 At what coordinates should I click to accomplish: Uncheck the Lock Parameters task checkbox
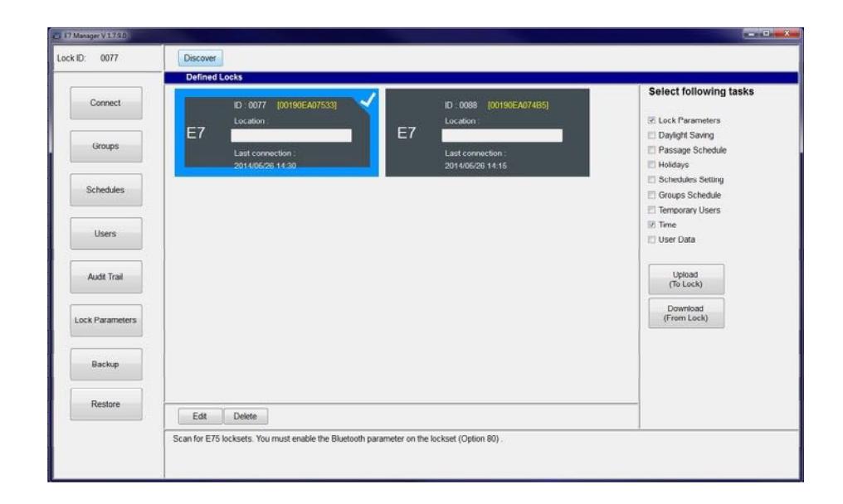pos(651,120)
